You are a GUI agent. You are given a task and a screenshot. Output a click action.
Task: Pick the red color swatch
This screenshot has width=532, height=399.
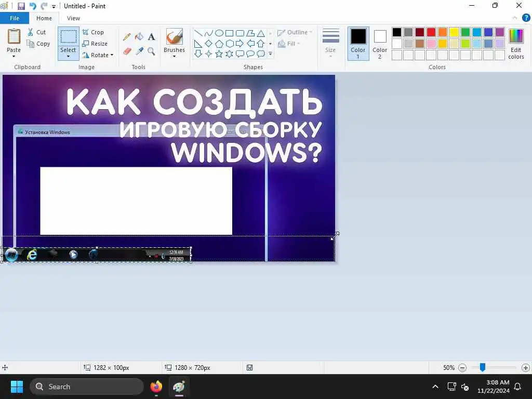pyautogui.click(x=431, y=32)
